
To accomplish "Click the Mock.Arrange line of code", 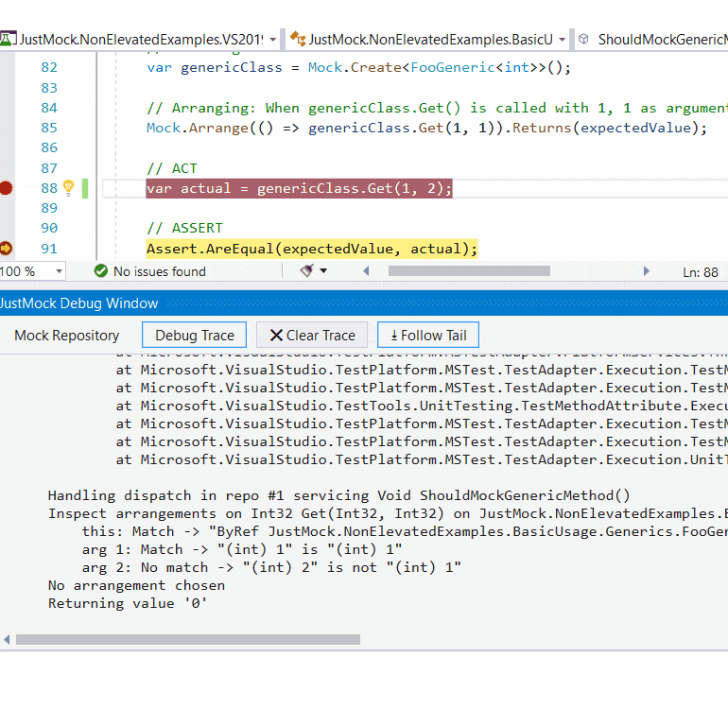I will pos(426,128).
